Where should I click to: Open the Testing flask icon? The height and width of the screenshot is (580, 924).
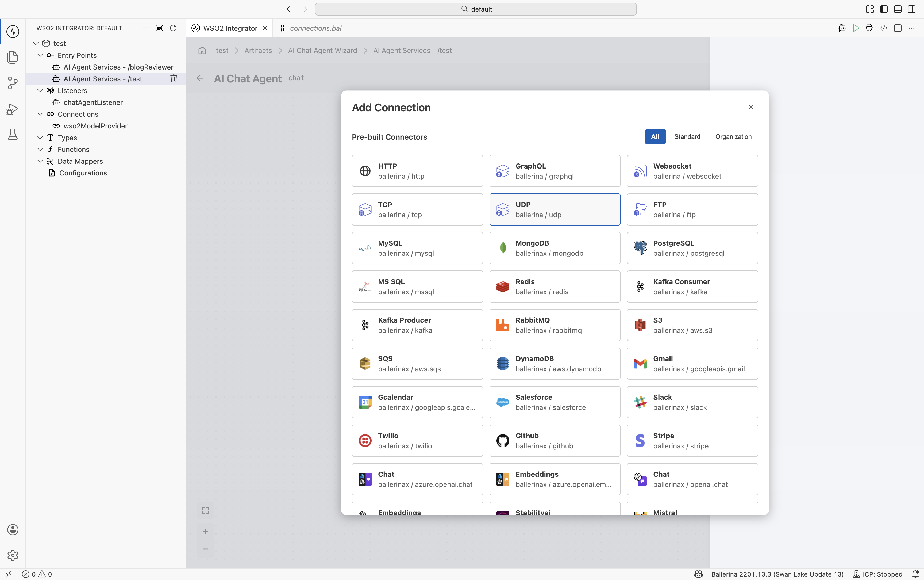pos(13,134)
